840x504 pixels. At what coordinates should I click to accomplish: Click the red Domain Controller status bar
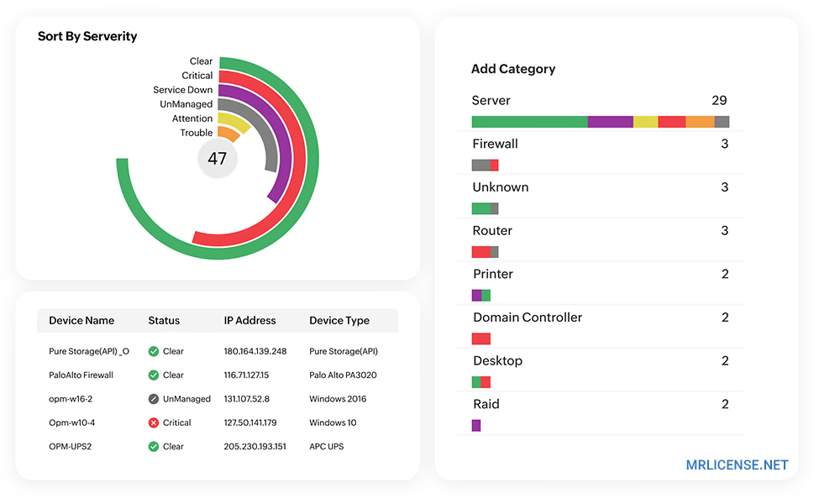tap(481, 339)
